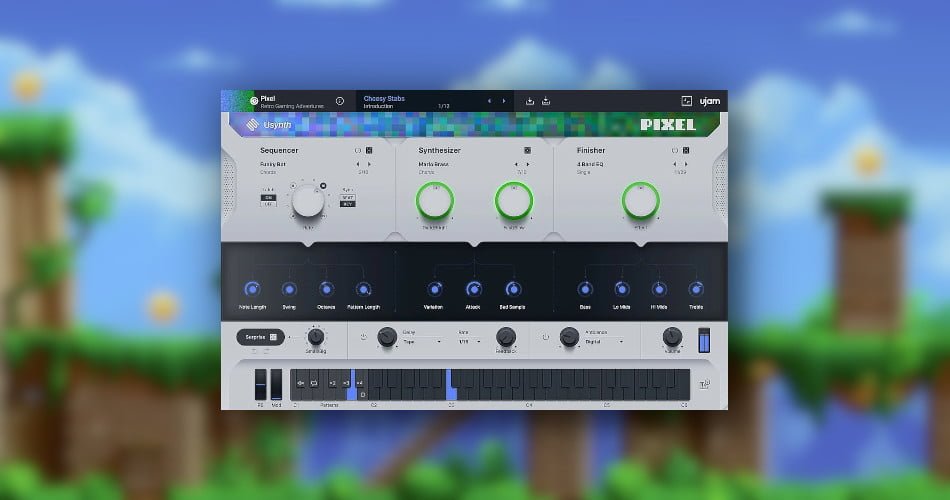Click the Mod wheel

[x=276, y=384]
